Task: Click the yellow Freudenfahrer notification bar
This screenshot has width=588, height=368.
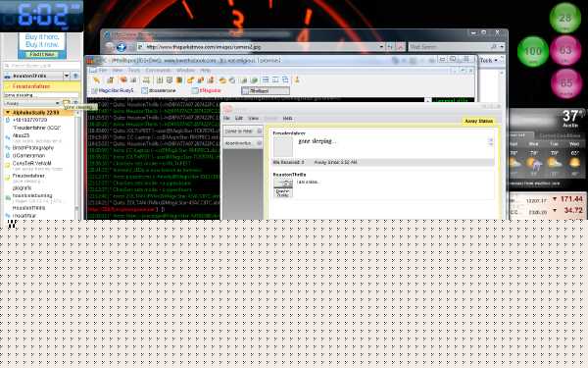Action: tap(40, 86)
